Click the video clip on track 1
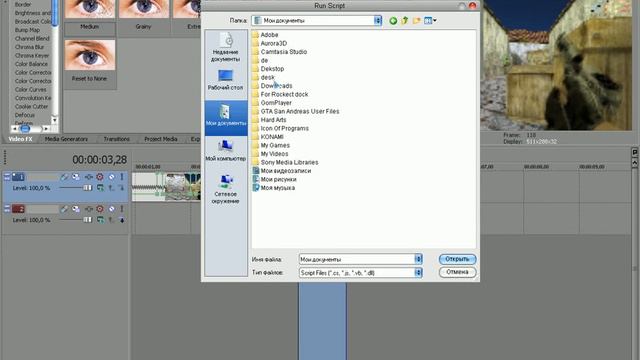 point(166,187)
